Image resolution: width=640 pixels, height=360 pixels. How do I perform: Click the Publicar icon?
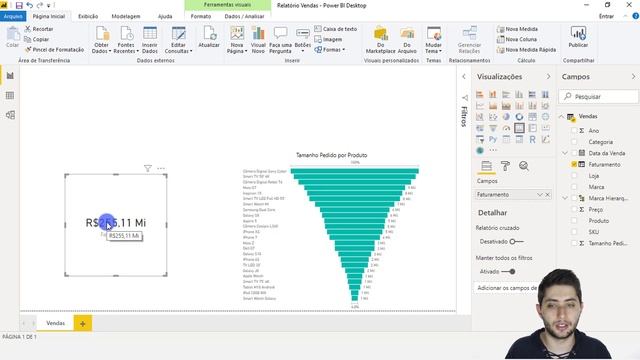tap(578, 33)
